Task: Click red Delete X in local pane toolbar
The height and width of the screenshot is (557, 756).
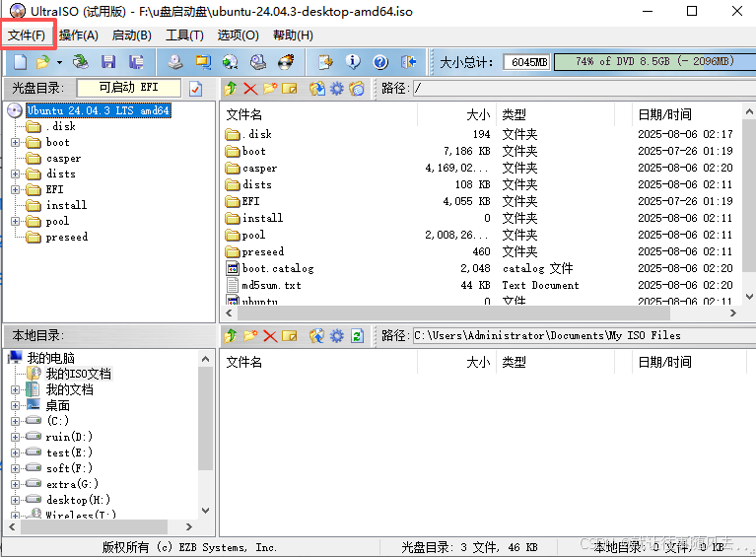Action: [270, 335]
